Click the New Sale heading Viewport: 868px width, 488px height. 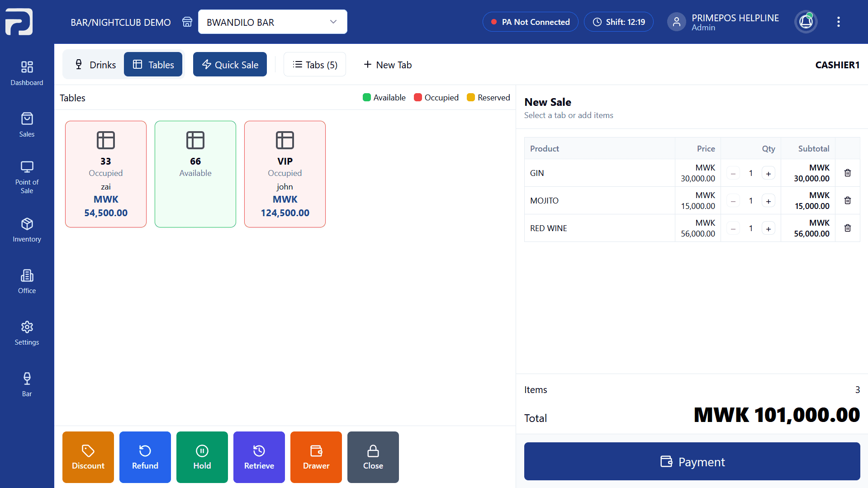point(547,102)
